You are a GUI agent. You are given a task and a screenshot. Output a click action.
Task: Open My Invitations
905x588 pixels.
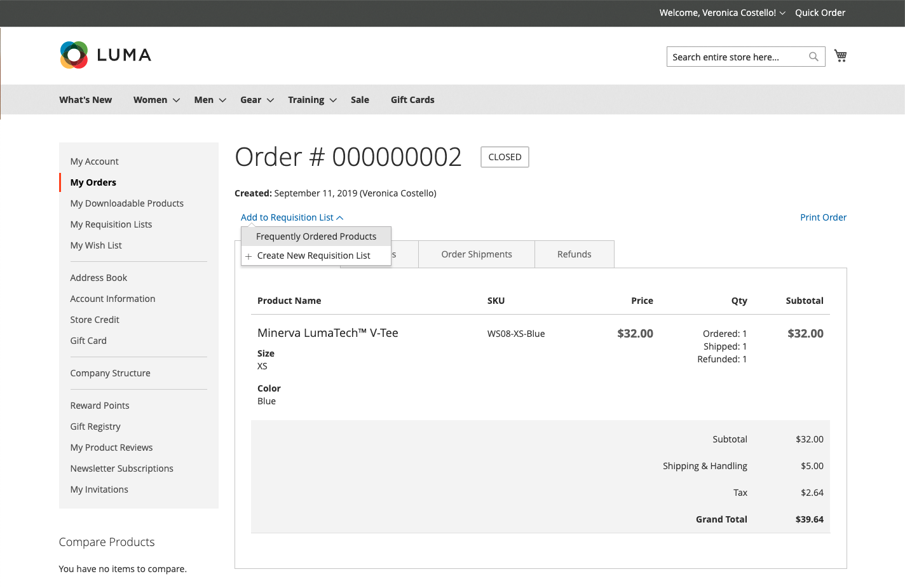click(x=99, y=489)
